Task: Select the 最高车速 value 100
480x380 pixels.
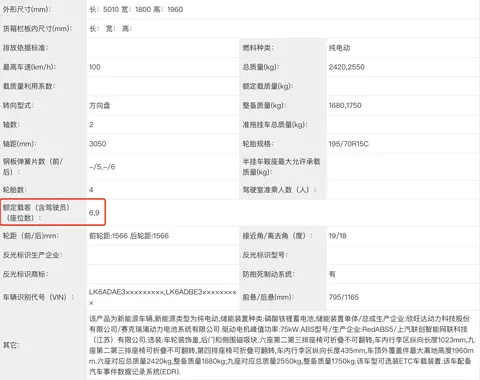Action: (95, 67)
